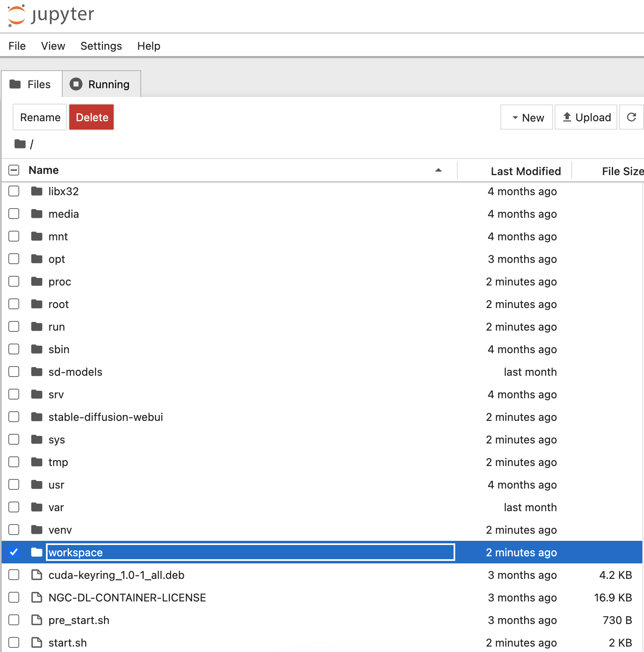This screenshot has width=644, height=652.
Task: Click the stable-diffusion-webui folder icon
Action: click(37, 417)
